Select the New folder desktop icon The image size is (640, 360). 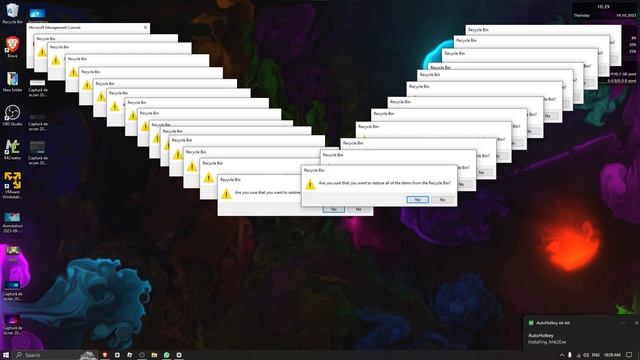click(x=12, y=81)
